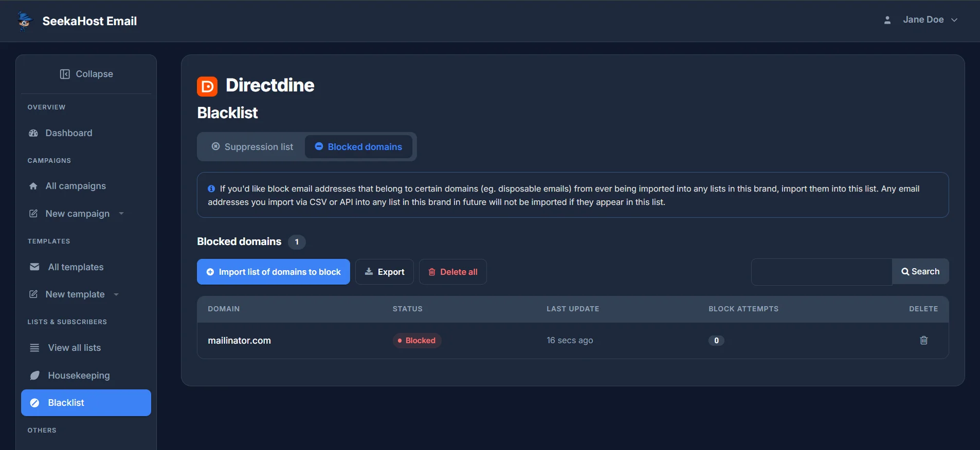This screenshot has width=980, height=450.
Task: Open the Jane Doe account menu chevron
Action: tap(954, 20)
